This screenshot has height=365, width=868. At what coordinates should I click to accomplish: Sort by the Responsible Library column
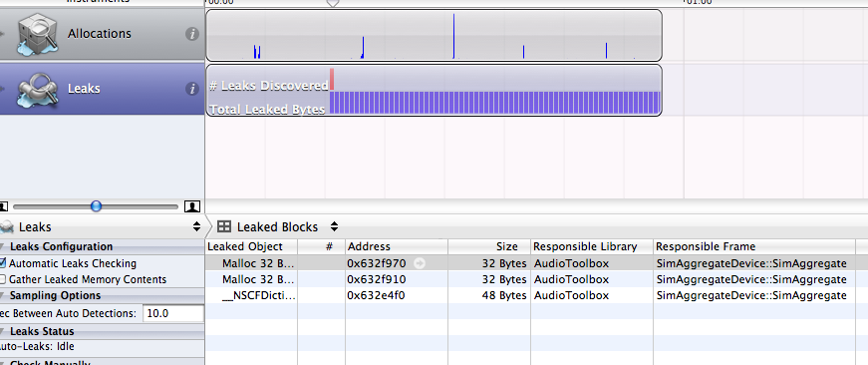[592, 247]
